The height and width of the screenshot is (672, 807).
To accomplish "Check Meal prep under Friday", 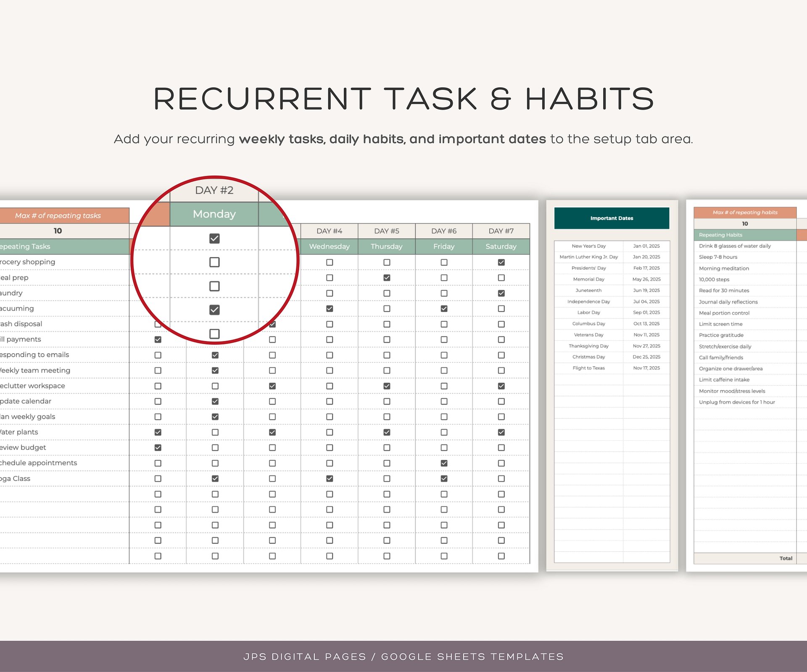I will click(444, 278).
